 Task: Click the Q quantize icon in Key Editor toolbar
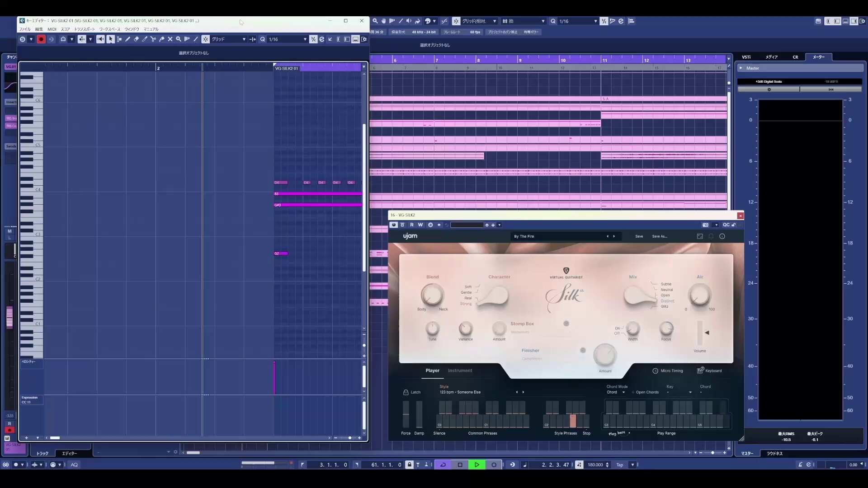pyautogui.click(x=263, y=39)
